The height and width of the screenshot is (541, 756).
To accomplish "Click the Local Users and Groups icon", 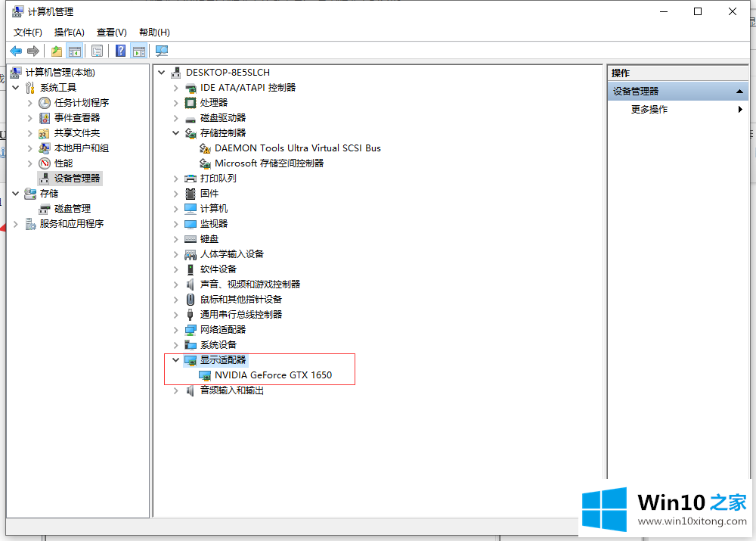I will (x=45, y=148).
